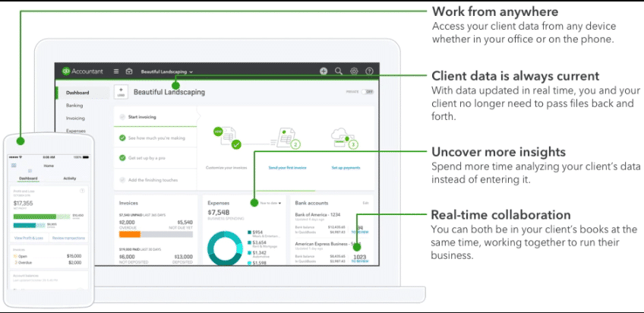Expand the 'Add the finishing touches' step
Viewport: 644px width, 313px height.
pyautogui.click(x=155, y=180)
